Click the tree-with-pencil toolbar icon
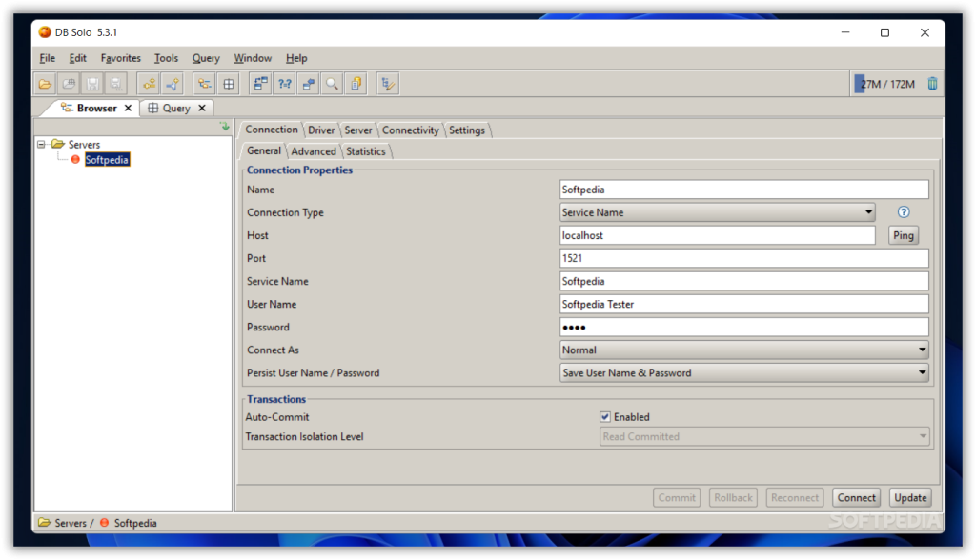 pos(387,84)
